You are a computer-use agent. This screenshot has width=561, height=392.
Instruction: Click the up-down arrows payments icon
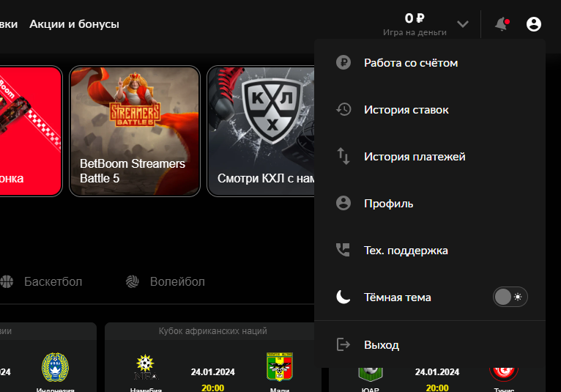pyautogui.click(x=343, y=157)
